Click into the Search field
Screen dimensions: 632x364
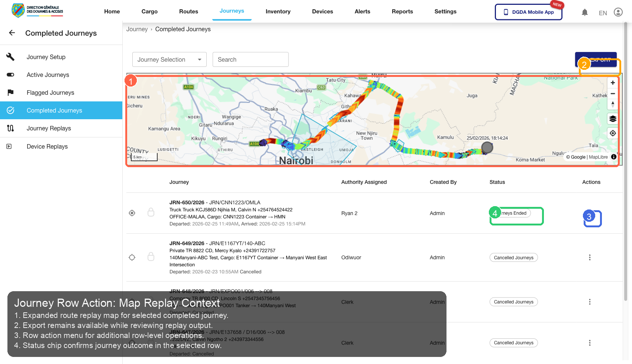point(250,59)
